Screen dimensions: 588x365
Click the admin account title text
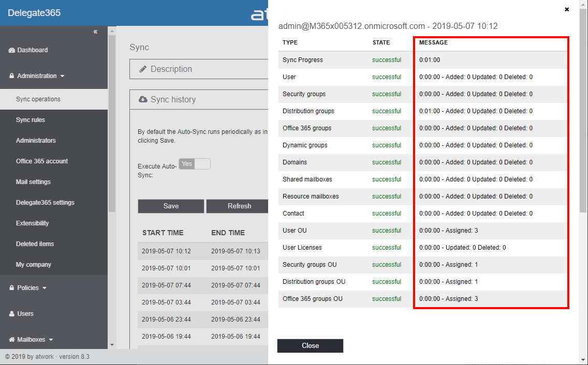(388, 26)
